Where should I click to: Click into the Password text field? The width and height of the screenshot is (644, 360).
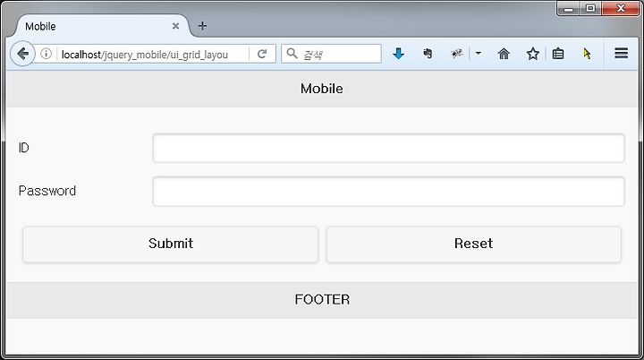click(388, 192)
